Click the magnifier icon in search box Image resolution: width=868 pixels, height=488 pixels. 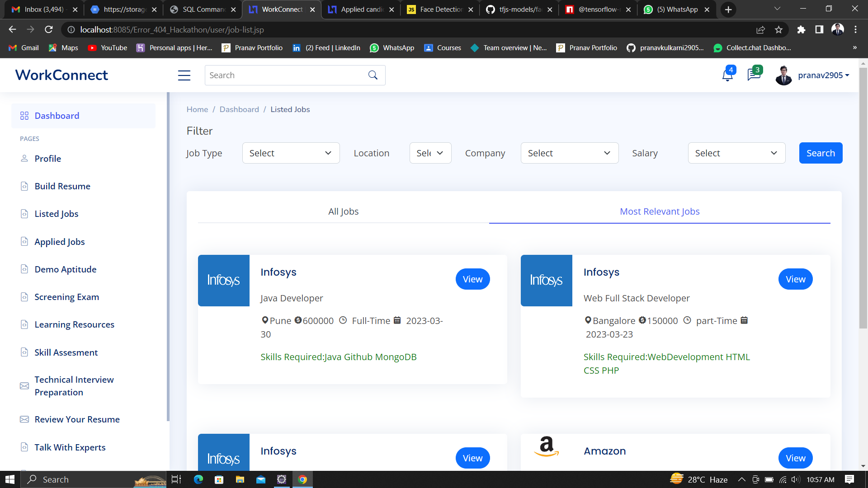(x=373, y=75)
